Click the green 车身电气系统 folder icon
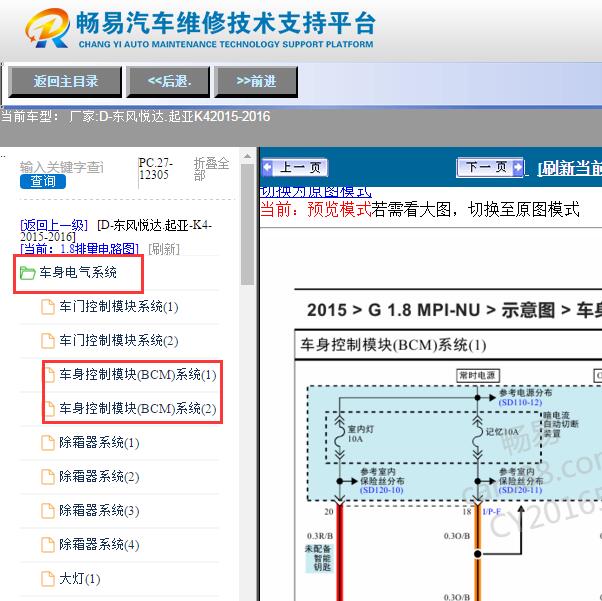The width and height of the screenshot is (602, 601). point(28,273)
